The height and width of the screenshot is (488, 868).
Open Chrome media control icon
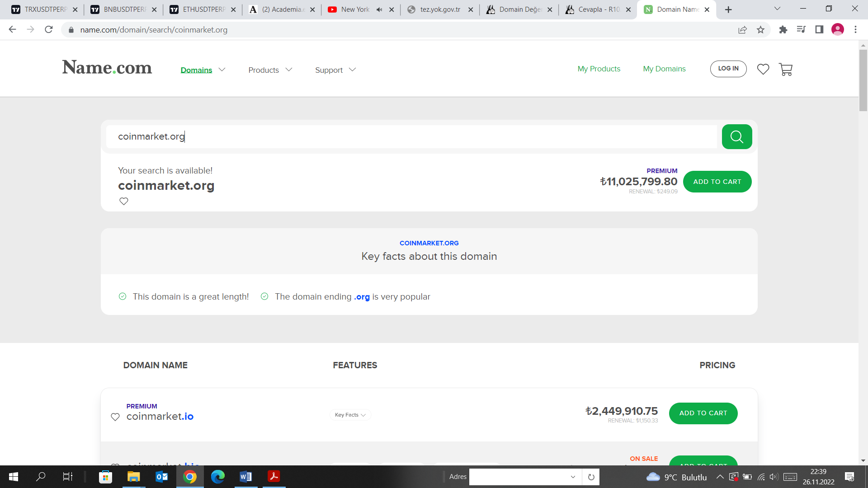point(801,29)
